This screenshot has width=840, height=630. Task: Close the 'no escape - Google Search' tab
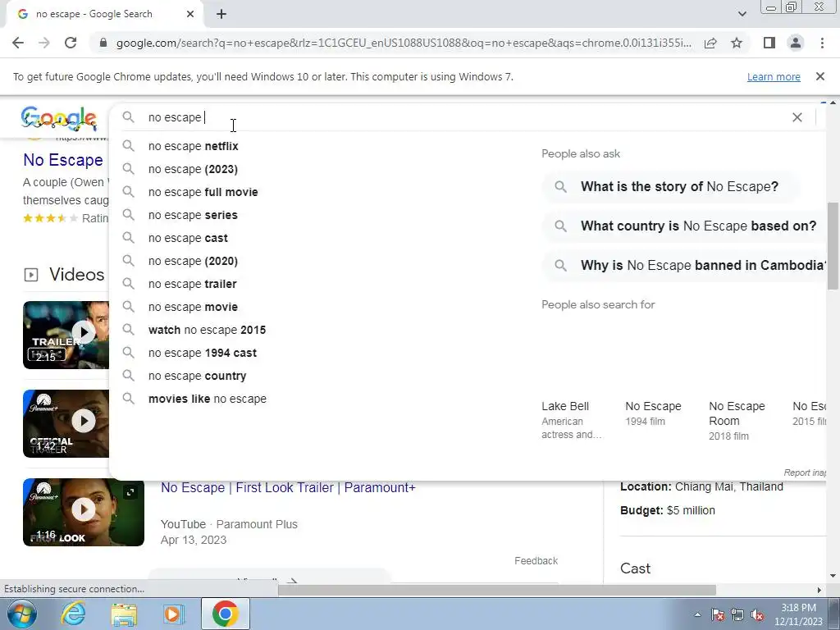point(190,15)
